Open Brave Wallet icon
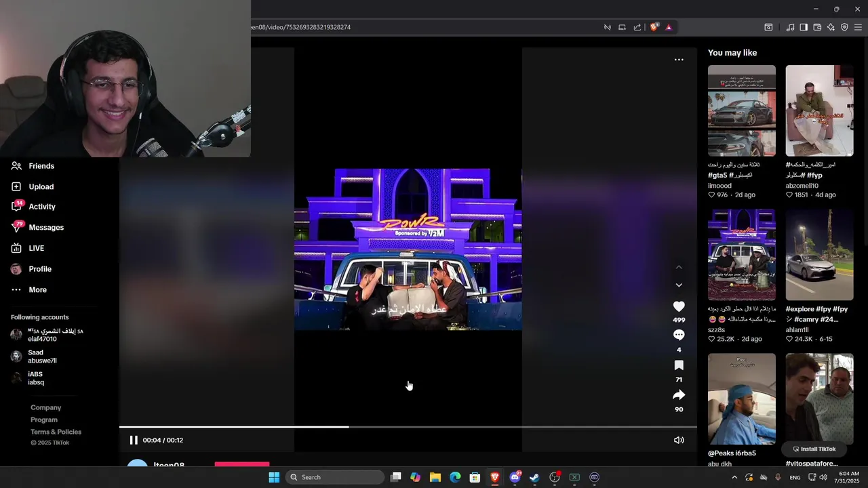 click(x=817, y=27)
